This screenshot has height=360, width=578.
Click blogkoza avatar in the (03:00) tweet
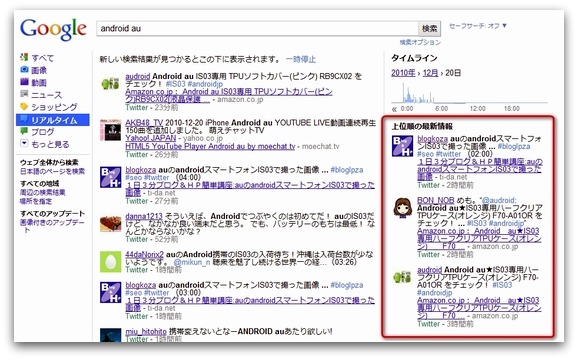pos(110,293)
